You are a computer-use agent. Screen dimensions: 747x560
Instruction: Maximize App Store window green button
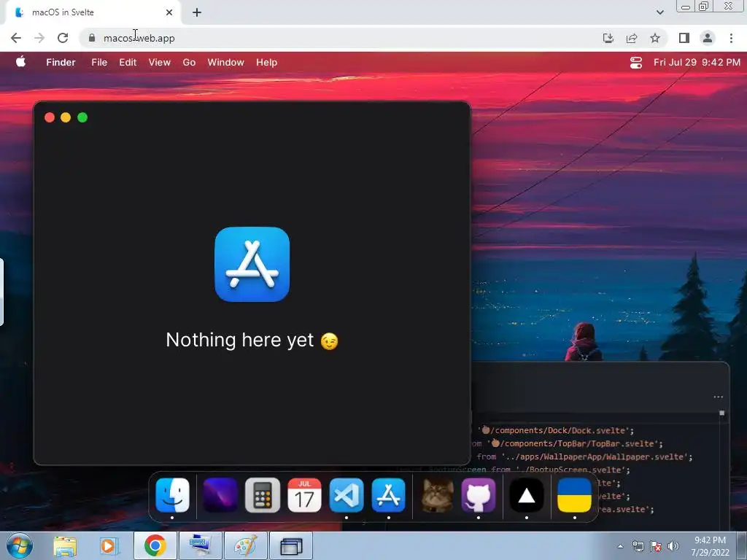click(82, 117)
